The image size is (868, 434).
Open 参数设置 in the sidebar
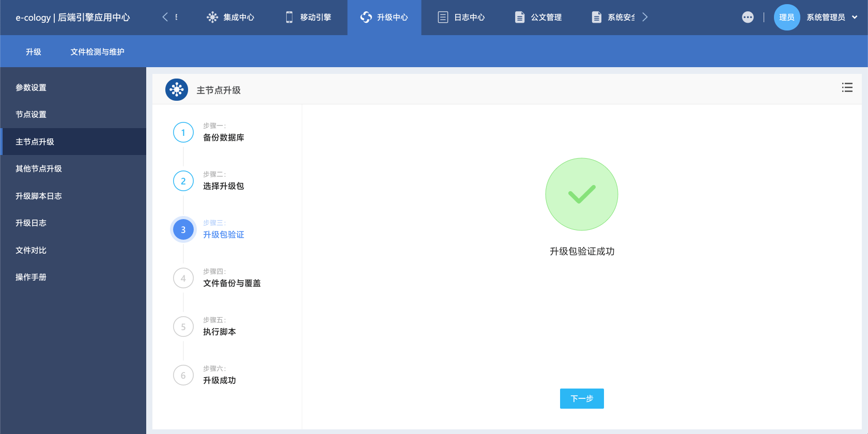click(x=73, y=87)
